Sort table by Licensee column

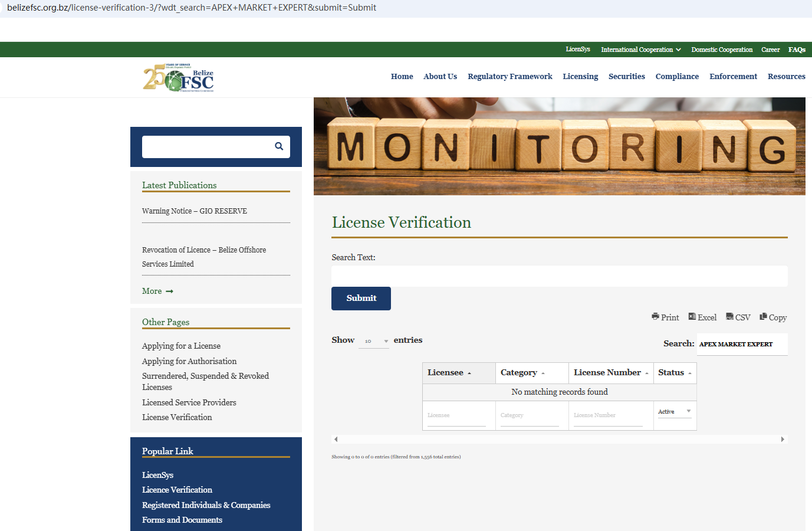coord(449,373)
